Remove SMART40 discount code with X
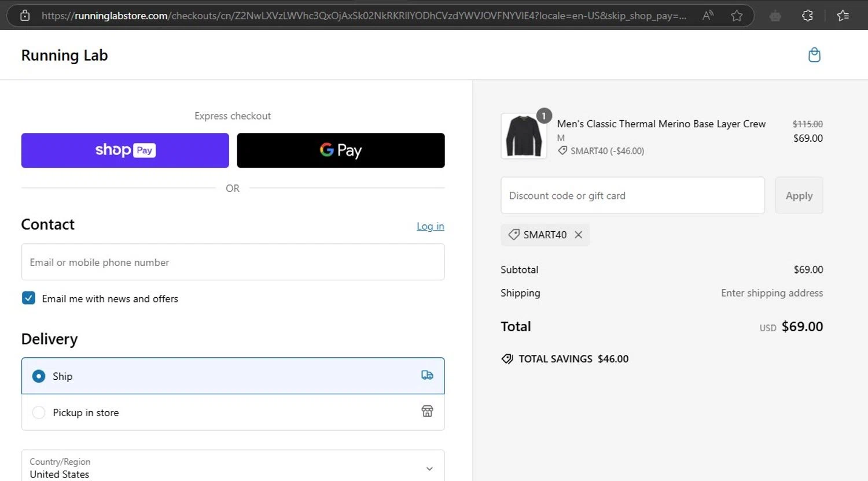The width and height of the screenshot is (868, 481). [578, 235]
